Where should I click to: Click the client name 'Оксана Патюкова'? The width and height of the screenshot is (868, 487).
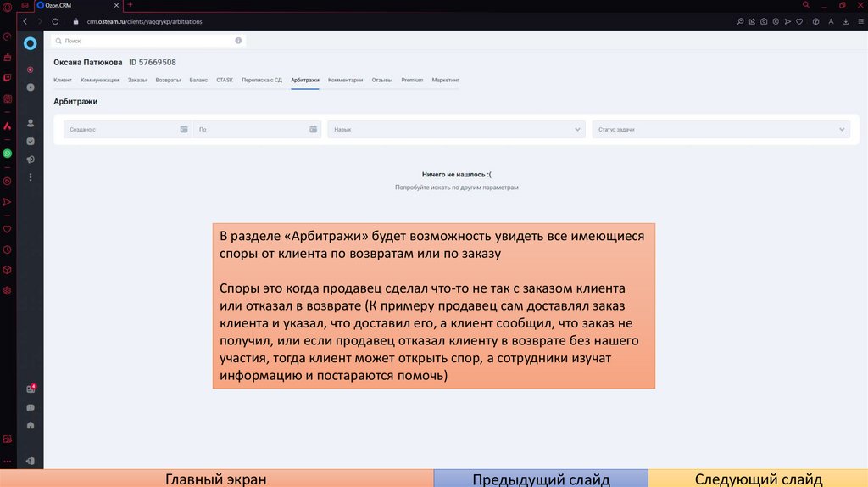(x=88, y=62)
